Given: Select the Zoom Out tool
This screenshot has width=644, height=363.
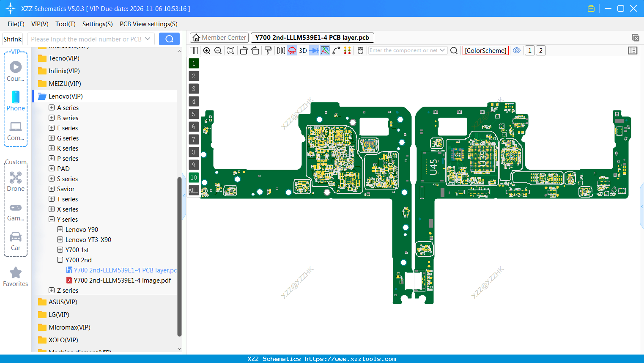Looking at the screenshot, I should tap(218, 50).
